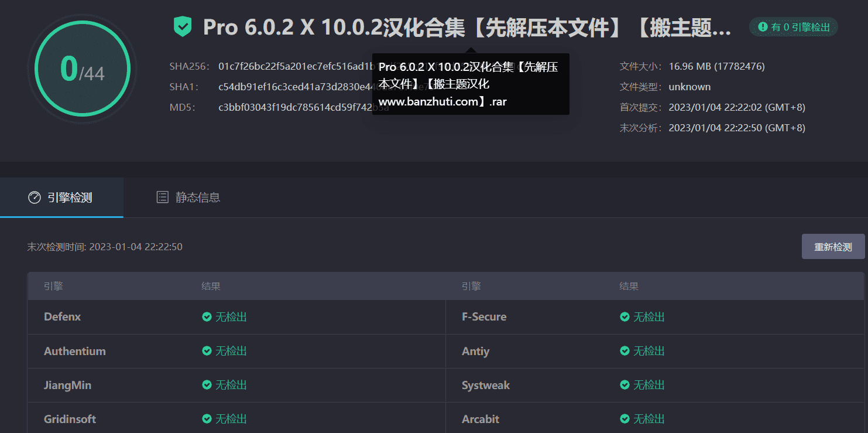Screen dimensions: 868x433
Task: Click the green check icon for JiangMin
Action: click(207, 385)
